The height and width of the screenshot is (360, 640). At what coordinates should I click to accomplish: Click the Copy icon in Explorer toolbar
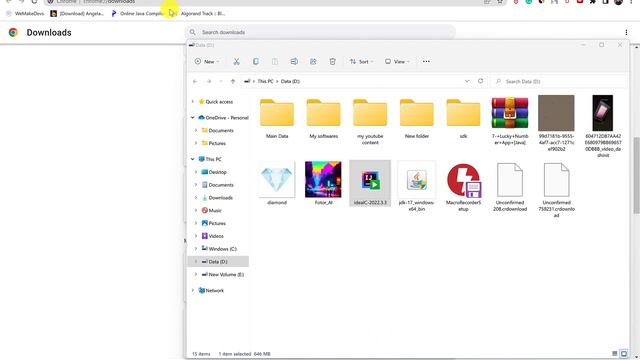(256, 62)
